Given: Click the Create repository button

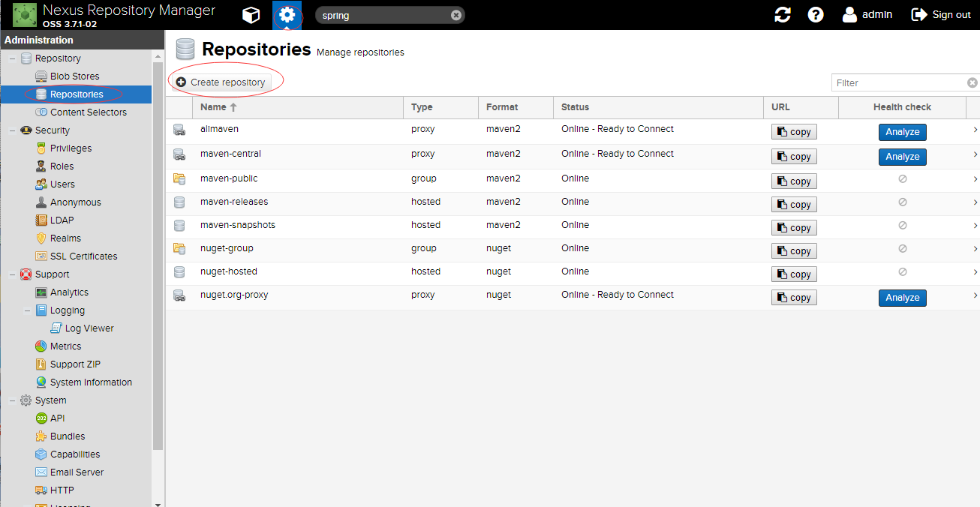Looking at the screenshot, I should point(221,82).
